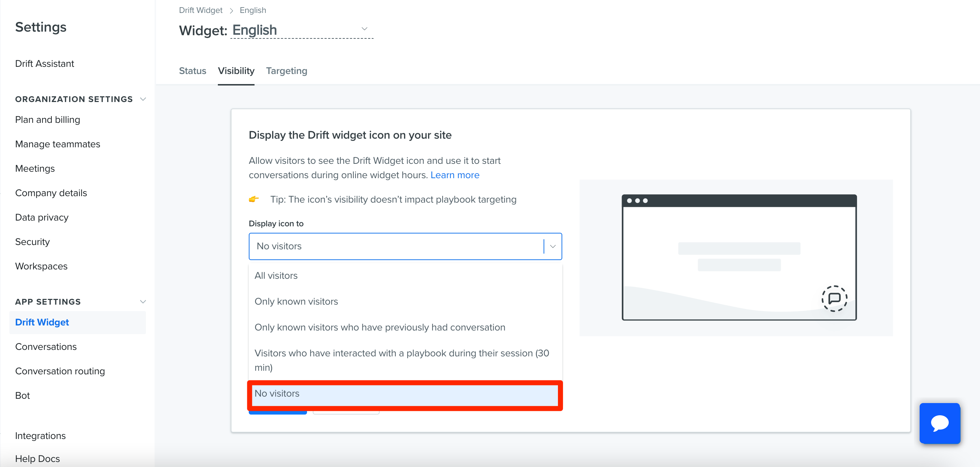Toggle the Display icon to dropdown arrow
Viewport: 980px width, 467px height.
click(x=553, y=246)
